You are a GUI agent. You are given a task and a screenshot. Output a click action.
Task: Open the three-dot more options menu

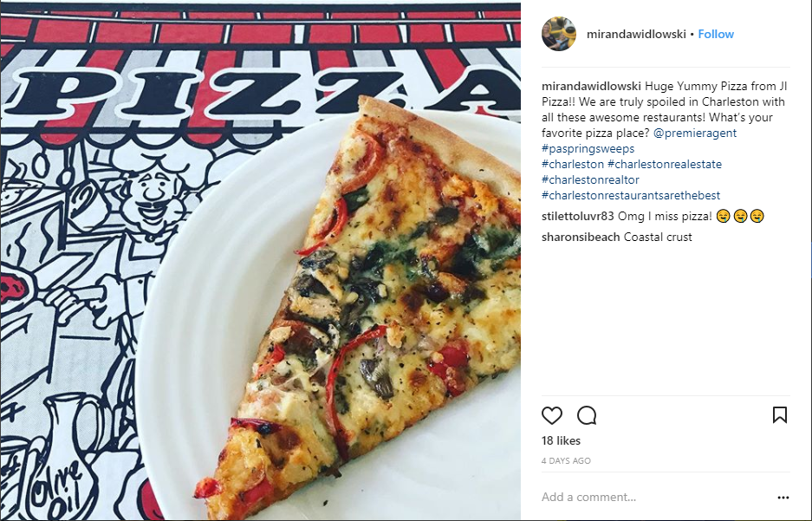[783, 498]
